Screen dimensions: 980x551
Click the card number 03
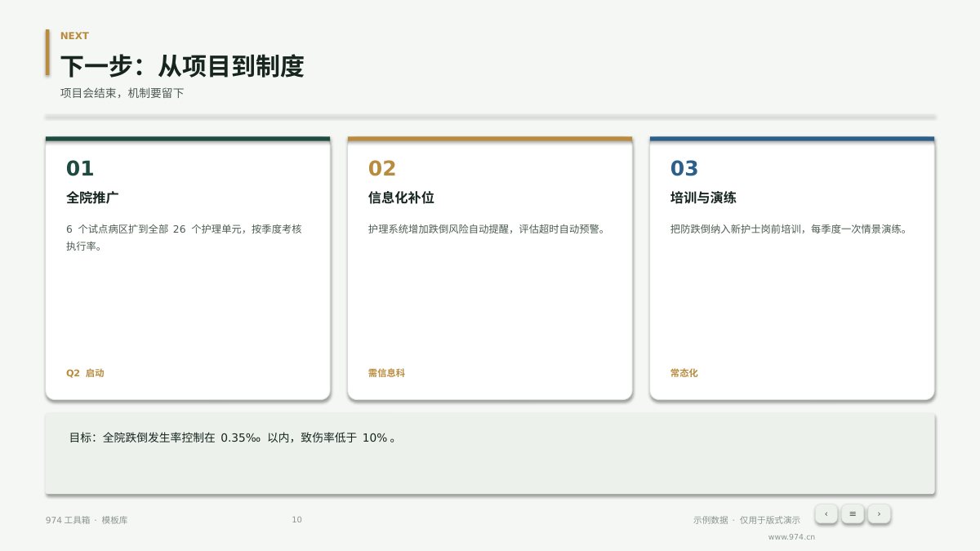[684, 169]
